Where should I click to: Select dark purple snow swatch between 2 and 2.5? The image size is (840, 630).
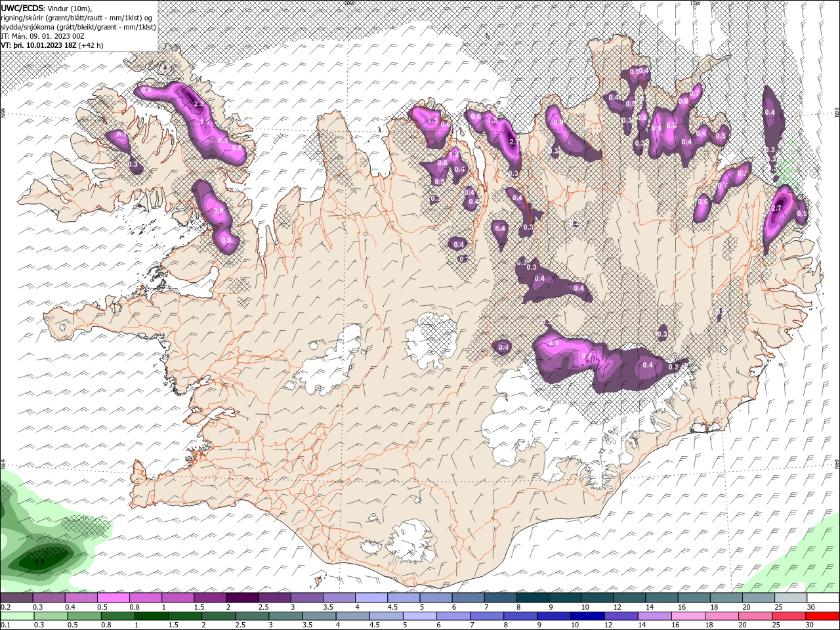pos(242,598)
